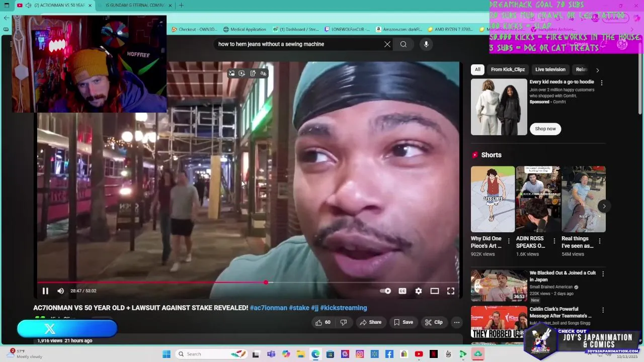
Task: Click the Share button below the video
Action: click(x=370, y=322)
